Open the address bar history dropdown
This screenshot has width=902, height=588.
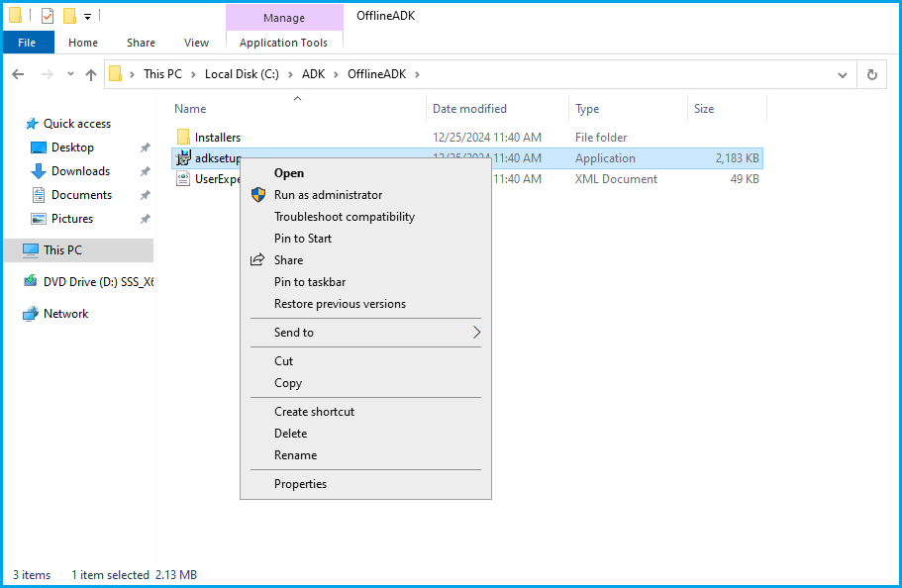pyautogui.click(x=842, y=74)
